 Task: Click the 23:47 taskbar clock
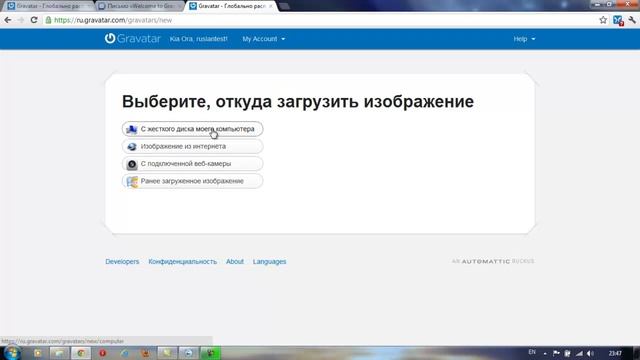[615, 353]
